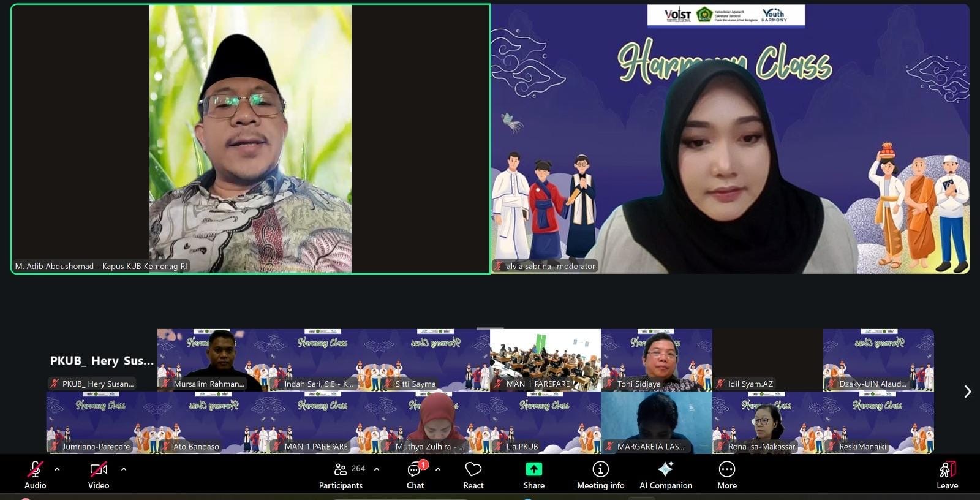Select Sitti Sayma participant tile
Viewport: 980px width, 500px height.
pos(434,360)
